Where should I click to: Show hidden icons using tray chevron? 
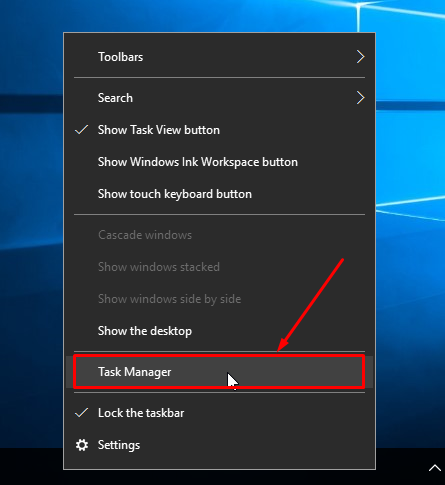pos(434,468)
